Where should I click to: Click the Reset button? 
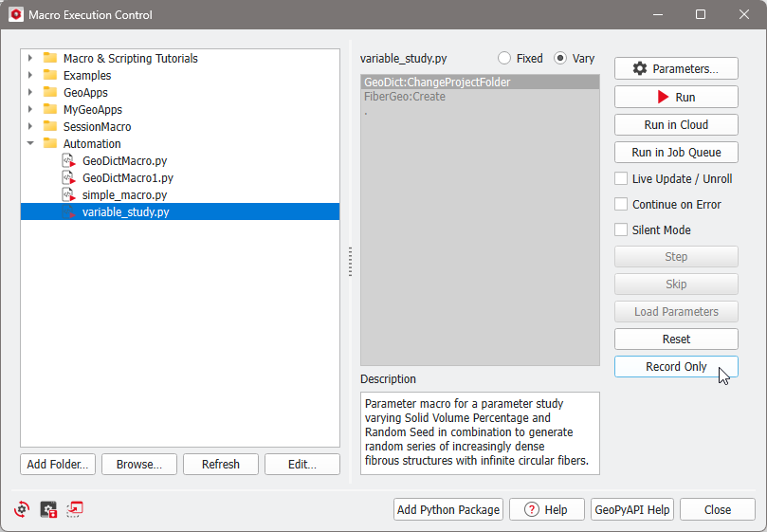tap(676, 339)
